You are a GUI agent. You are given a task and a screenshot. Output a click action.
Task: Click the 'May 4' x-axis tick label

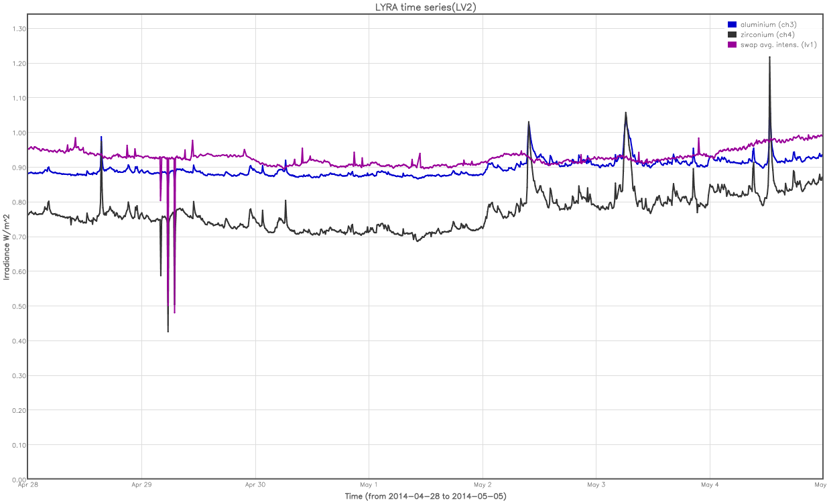tap(710, 485)
